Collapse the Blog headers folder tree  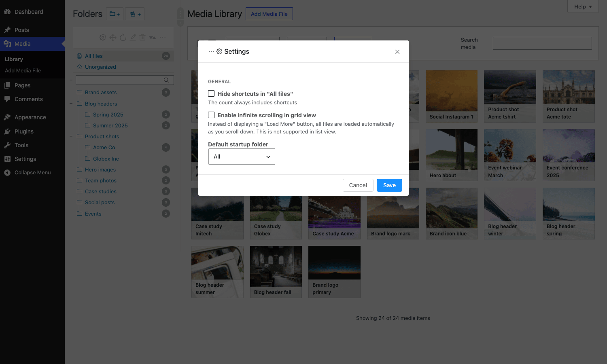(71, 104)
